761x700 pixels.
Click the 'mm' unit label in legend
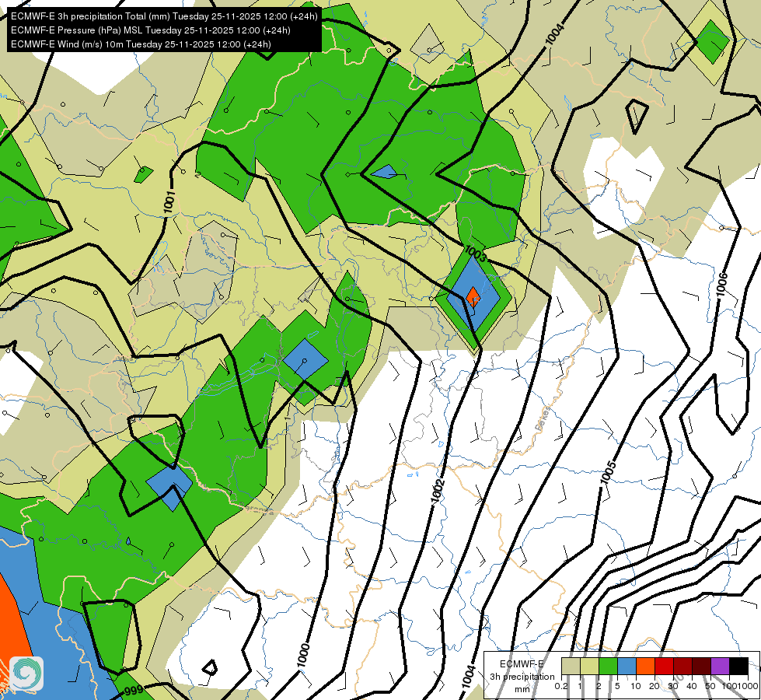[522, 689]
